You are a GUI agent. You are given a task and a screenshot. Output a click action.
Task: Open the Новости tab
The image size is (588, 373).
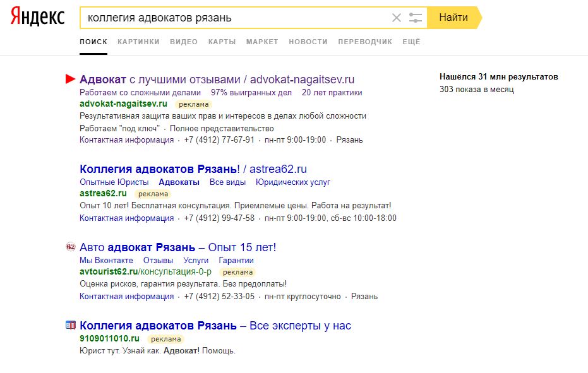coord(308,42)
